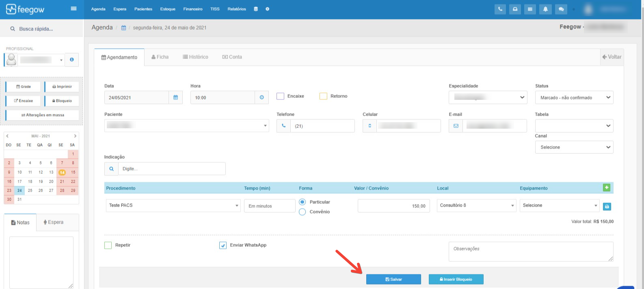This screenshot has height=289, width=644.
Task: Open the Profissional selector dropdown
Action: 41,60
